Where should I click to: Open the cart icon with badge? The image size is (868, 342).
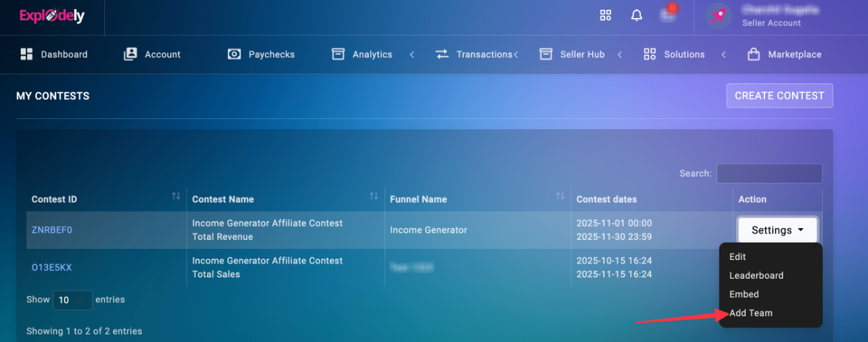tap(669, 14)
